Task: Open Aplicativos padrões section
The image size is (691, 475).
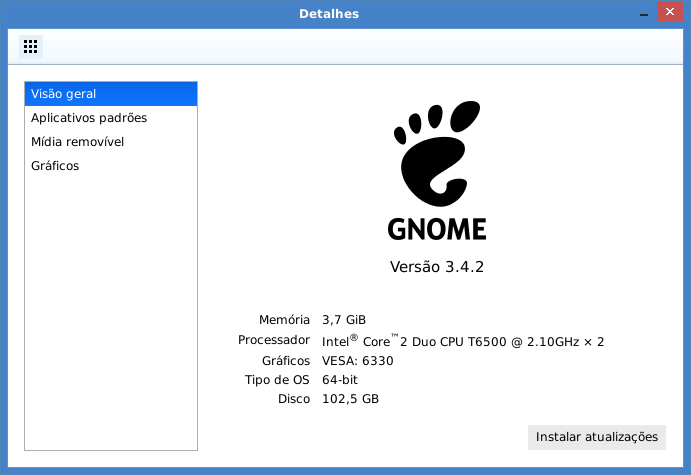Action: pyautogui.click(x=111, y=118)
